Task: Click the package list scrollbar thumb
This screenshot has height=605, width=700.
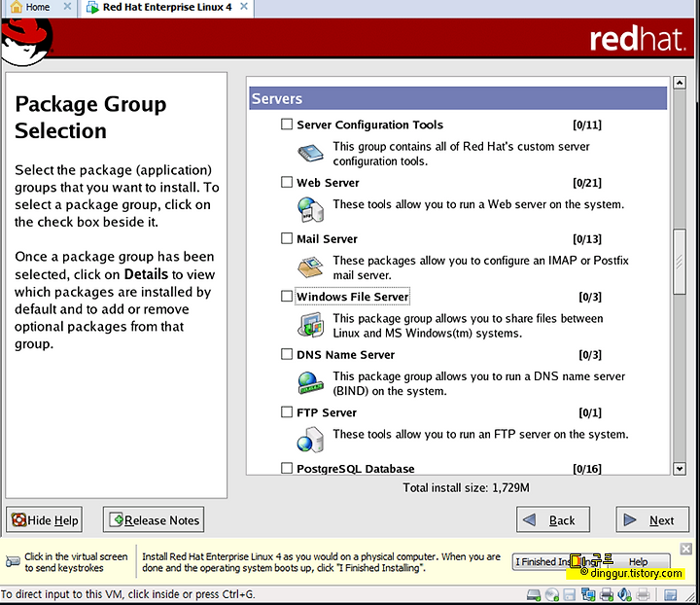Action: (680, 262)
